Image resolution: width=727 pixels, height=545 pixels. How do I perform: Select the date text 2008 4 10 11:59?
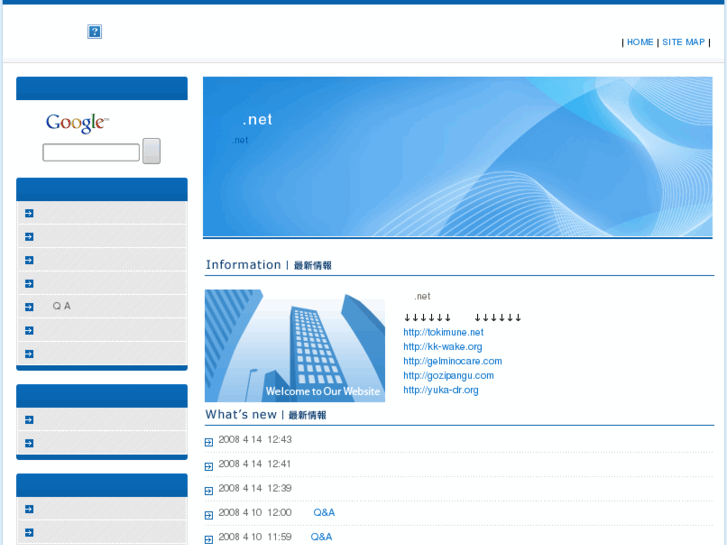(x=255, y=537)
